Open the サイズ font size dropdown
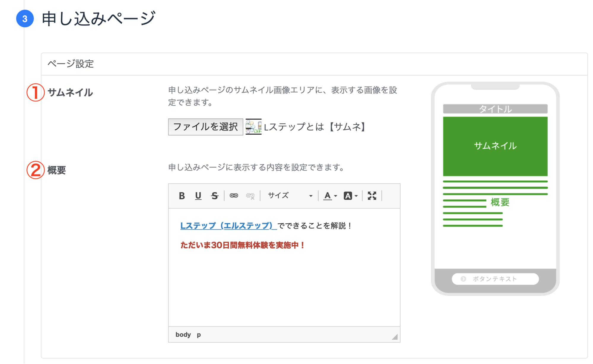Screen dimensions: 593x364 pyautogui.click(x=289, y=195)
